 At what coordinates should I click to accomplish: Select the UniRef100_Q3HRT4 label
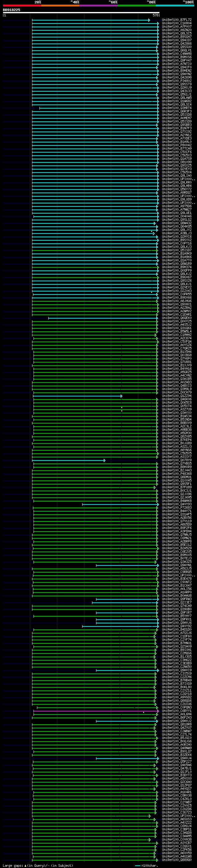[177, 108]
